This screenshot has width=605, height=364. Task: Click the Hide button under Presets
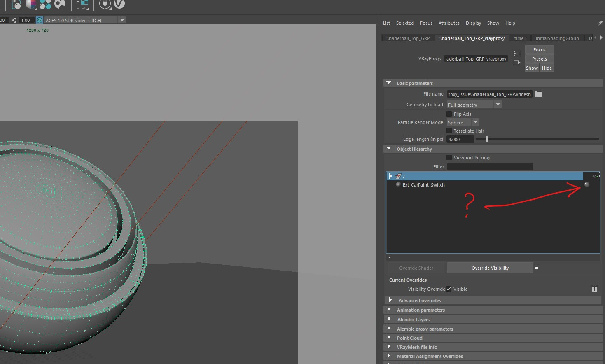point(547,68)
